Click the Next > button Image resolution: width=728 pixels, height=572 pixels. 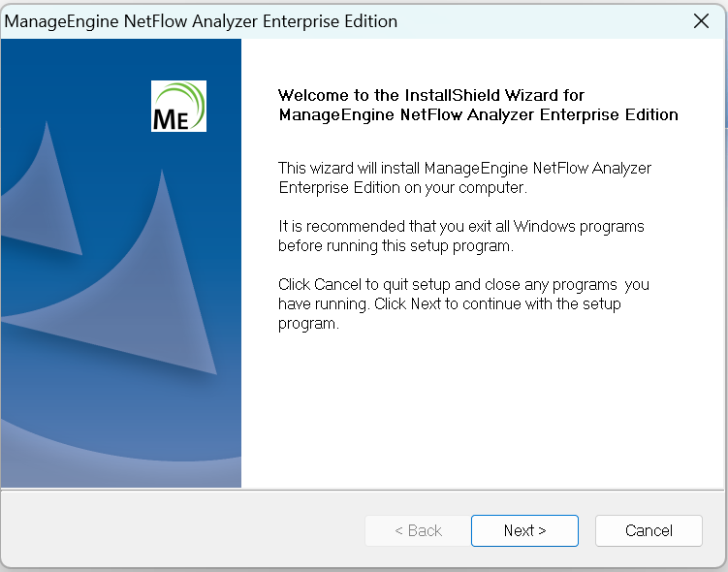pos(524,530)
